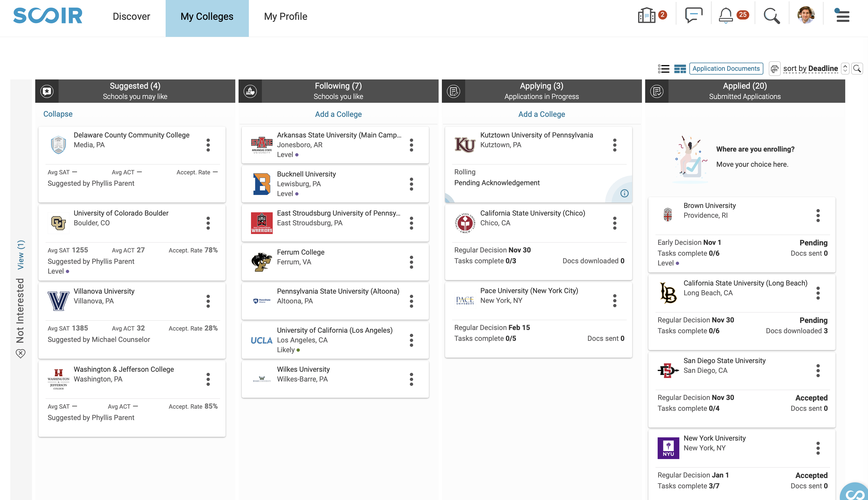The width and height of the screenshot is (868, 500).
Task: Click the header search magnifier
Action: (x=771, y=16)
